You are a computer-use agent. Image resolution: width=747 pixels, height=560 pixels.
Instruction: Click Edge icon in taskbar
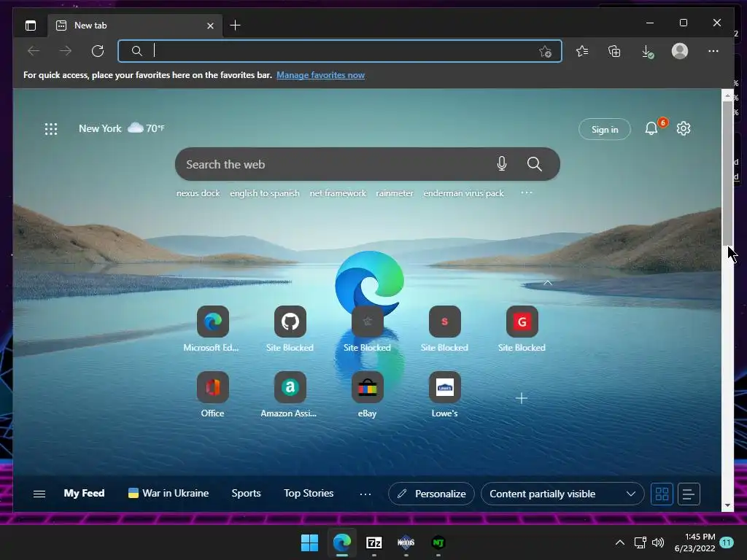click(x=342, y=542)
